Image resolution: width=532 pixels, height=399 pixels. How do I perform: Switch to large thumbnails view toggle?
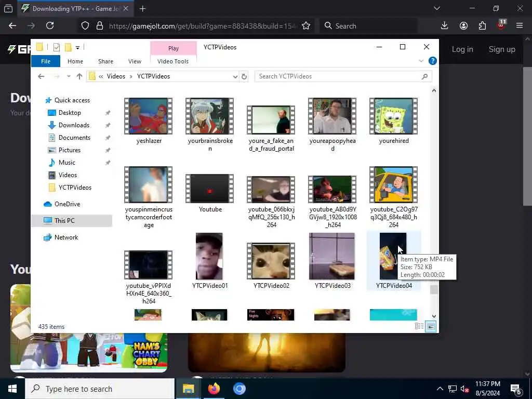[431, 326]
